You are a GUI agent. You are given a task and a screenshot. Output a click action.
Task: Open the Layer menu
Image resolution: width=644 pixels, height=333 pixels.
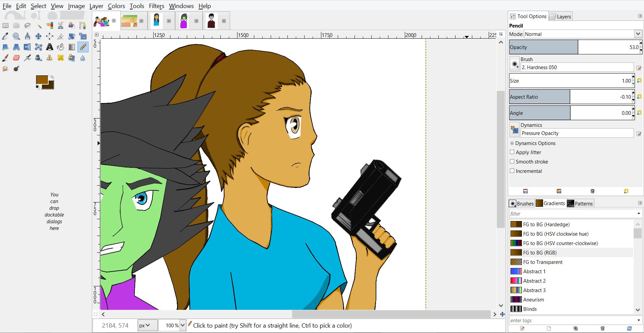click(x=96, y=6)
